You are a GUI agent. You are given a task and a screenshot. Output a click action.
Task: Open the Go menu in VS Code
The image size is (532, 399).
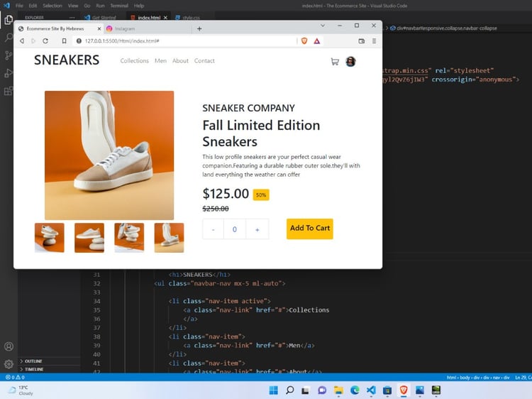[x=87, y=6]
